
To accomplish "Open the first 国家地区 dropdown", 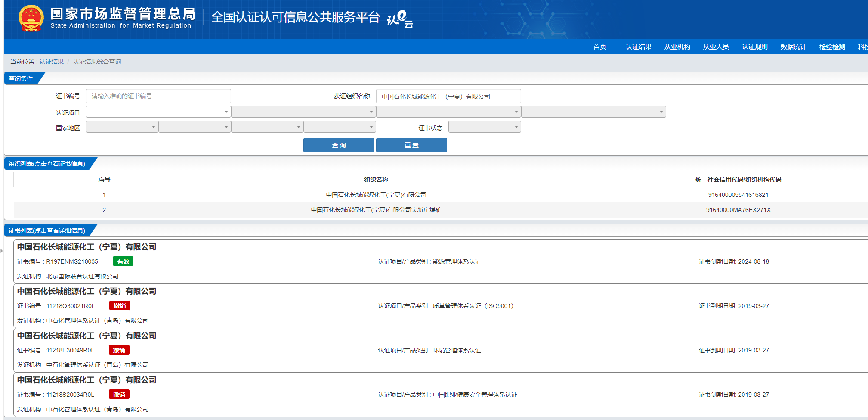I will tap(122, 127).
